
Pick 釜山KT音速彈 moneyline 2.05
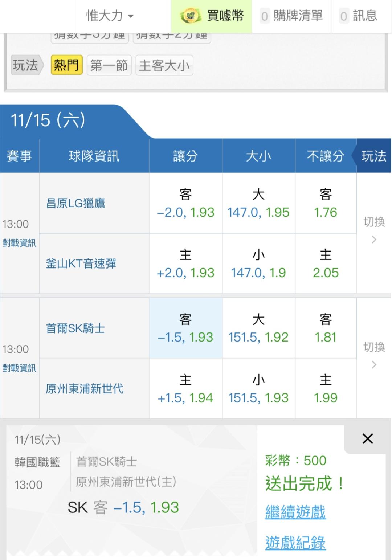(326, 264)
